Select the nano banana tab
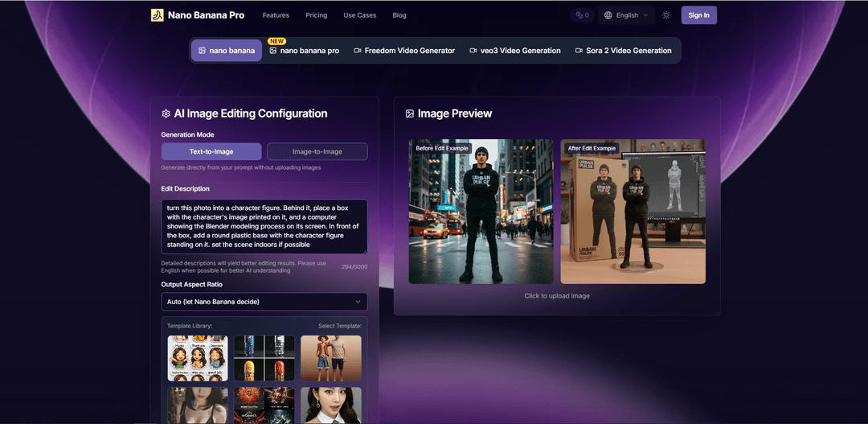 [x=227, y=51]
